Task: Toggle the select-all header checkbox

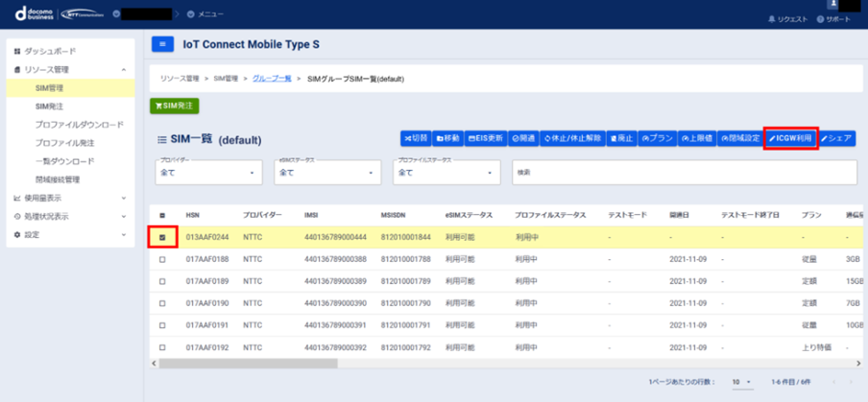Action: [161, 215]
